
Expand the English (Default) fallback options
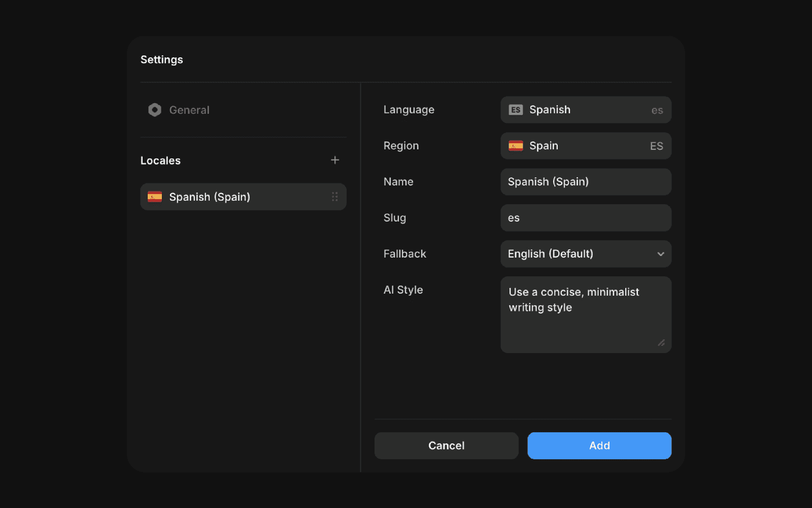point(660,254)
